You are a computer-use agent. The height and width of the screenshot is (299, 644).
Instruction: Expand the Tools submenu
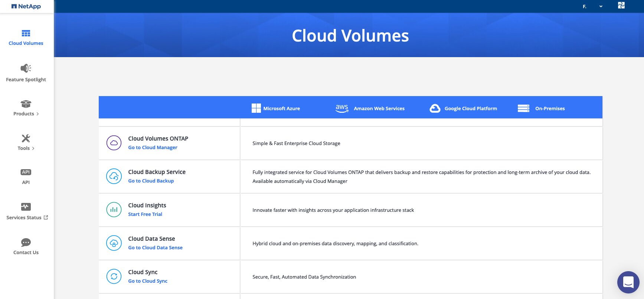pos(26,148)
